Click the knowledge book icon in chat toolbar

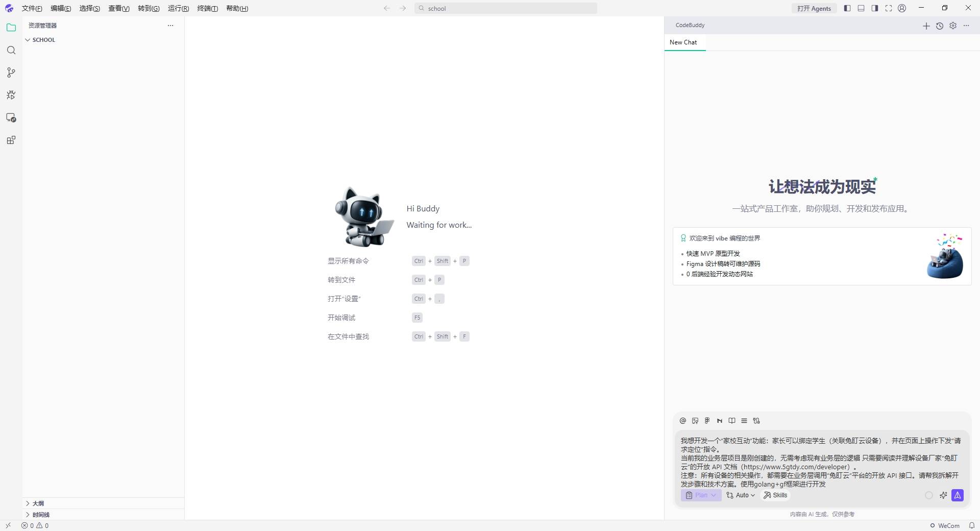[732, 421]
